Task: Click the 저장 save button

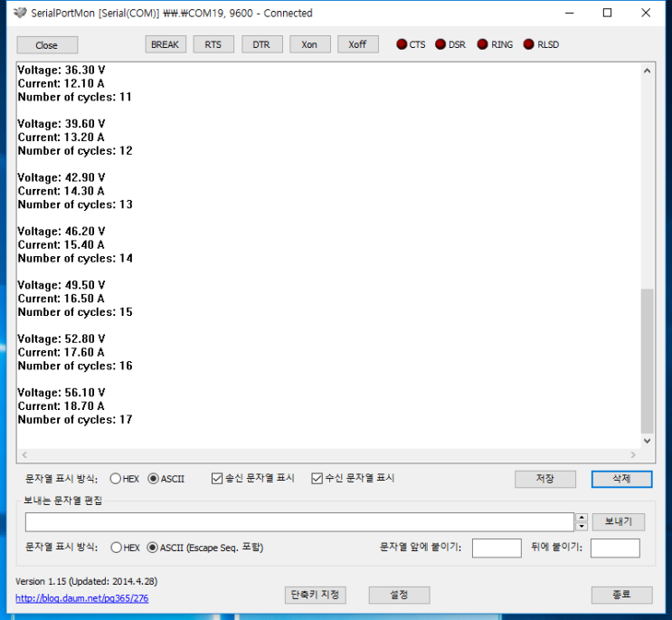Action: (545, 479)
